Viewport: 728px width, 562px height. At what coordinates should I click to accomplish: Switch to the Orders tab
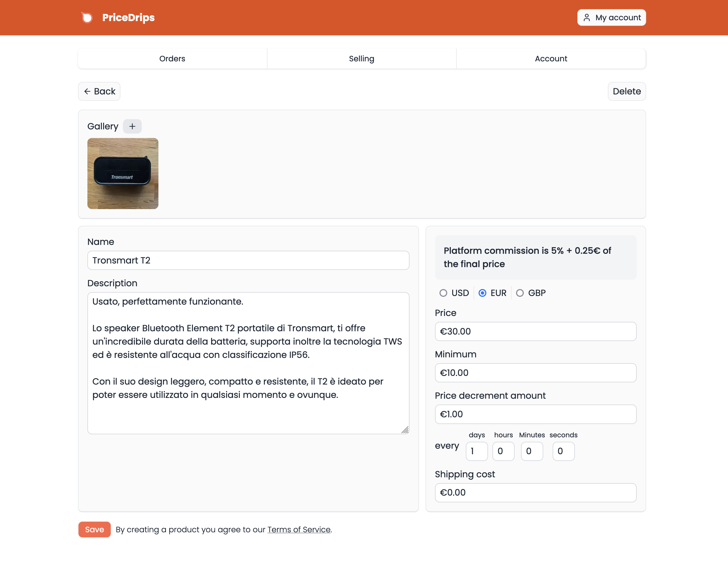point(172,59)
